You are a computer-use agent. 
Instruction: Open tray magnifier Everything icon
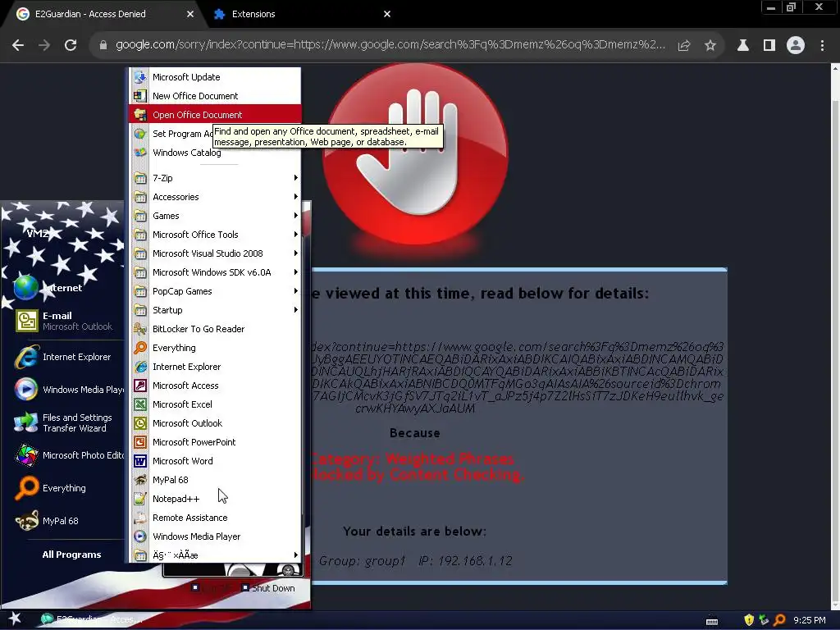[779, 620]
